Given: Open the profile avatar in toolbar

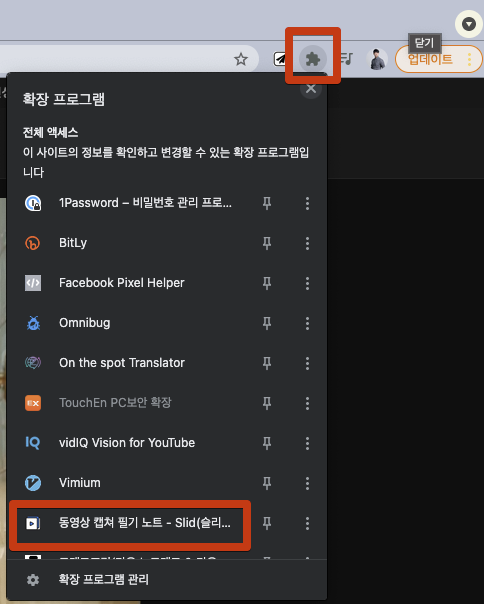Looking at the screenshot, I should [x=377, y=59].
